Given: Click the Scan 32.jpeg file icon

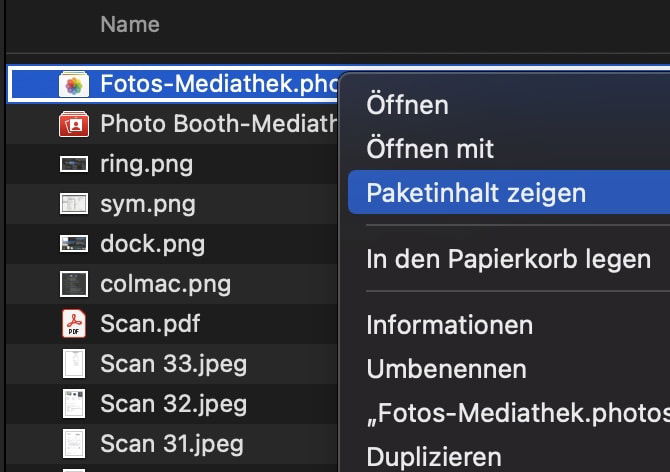Looking at the screenshot, I should point(74,404).
